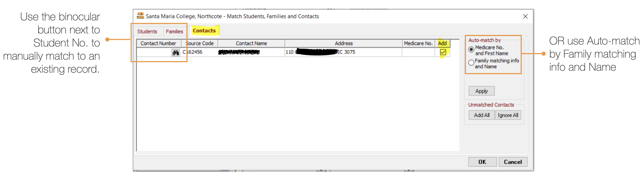Viewport: 644px width, 172px height.
Task: Select Medicare No. and First Name radio option
Action: pos(471,50)
